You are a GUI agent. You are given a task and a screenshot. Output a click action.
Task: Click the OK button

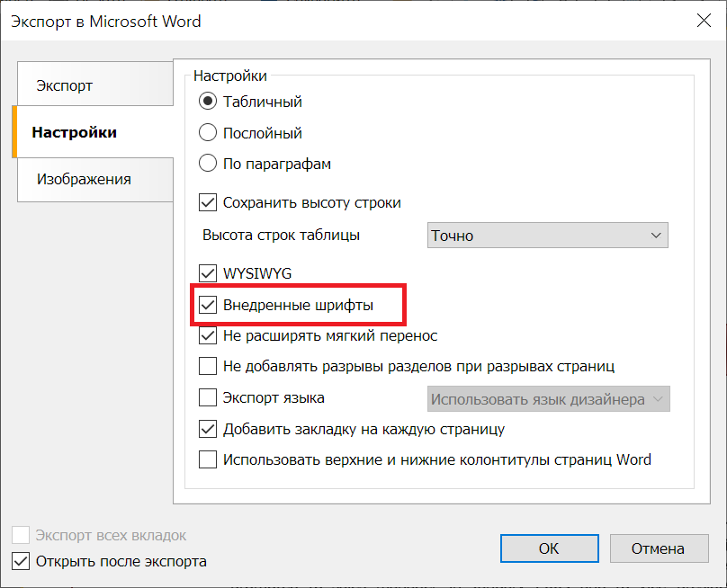pyautogui.click(x=549, y=548)
